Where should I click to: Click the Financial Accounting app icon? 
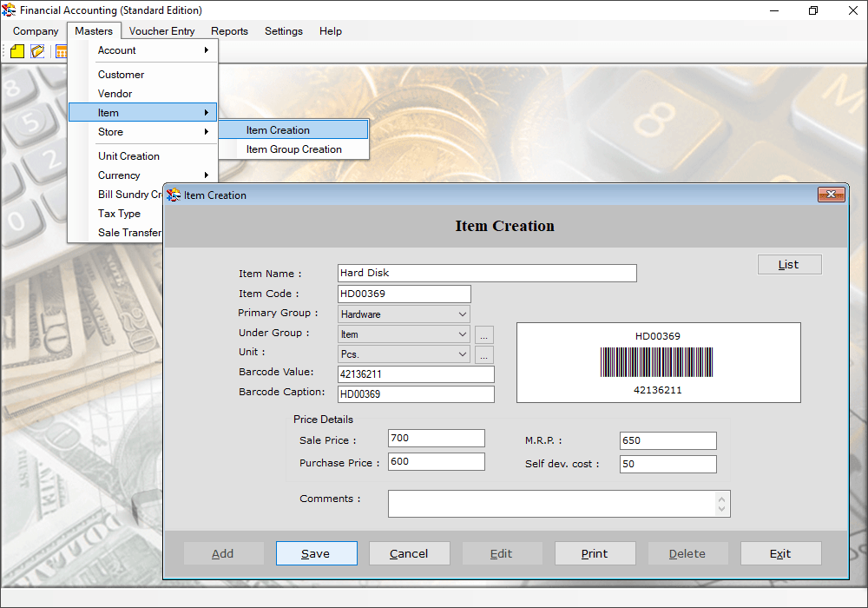pyautogui.click(x=9, y=10)
